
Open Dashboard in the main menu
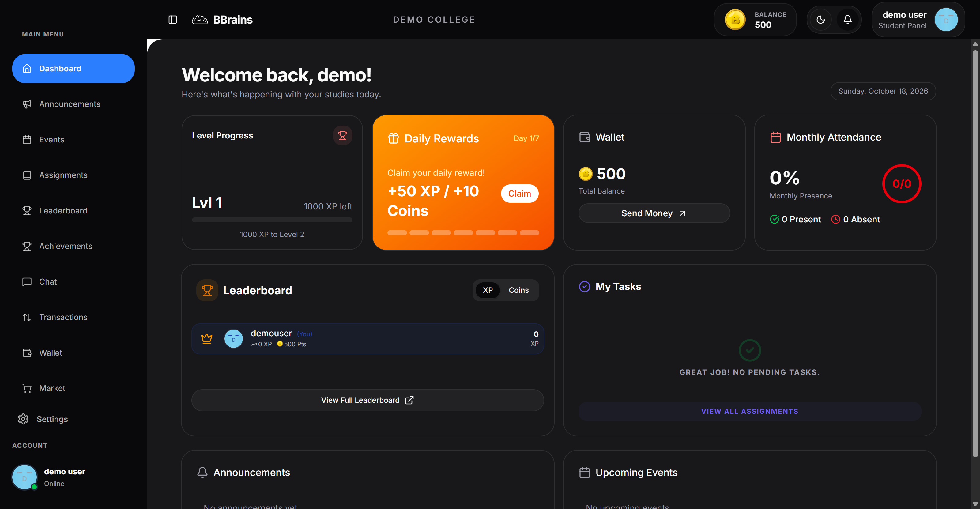[x=73, y=69]
